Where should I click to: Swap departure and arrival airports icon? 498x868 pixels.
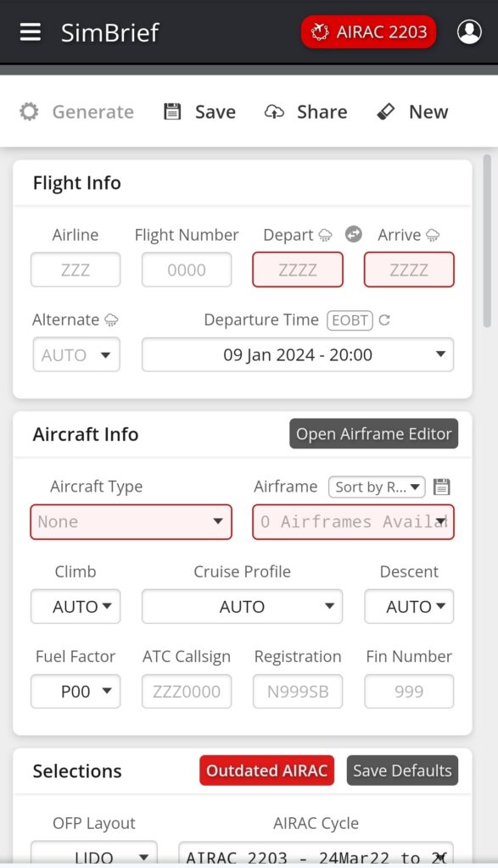coord(354,234)
